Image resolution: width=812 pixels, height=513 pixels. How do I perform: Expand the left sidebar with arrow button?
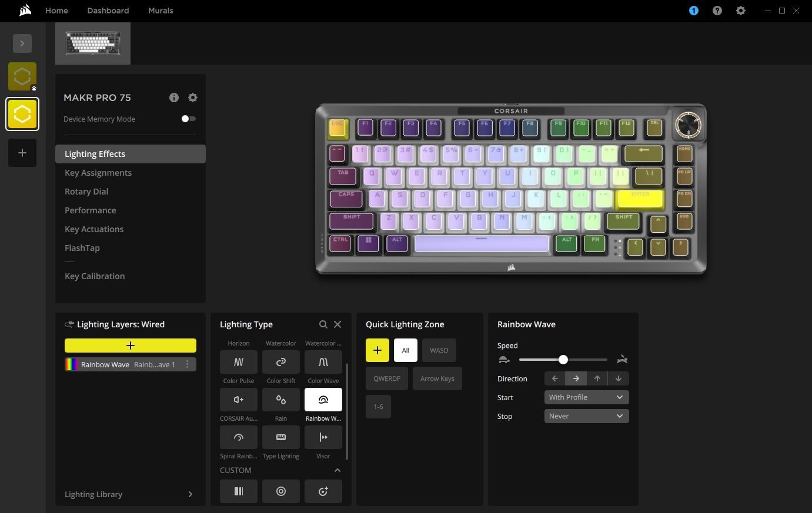pos(22,43)
